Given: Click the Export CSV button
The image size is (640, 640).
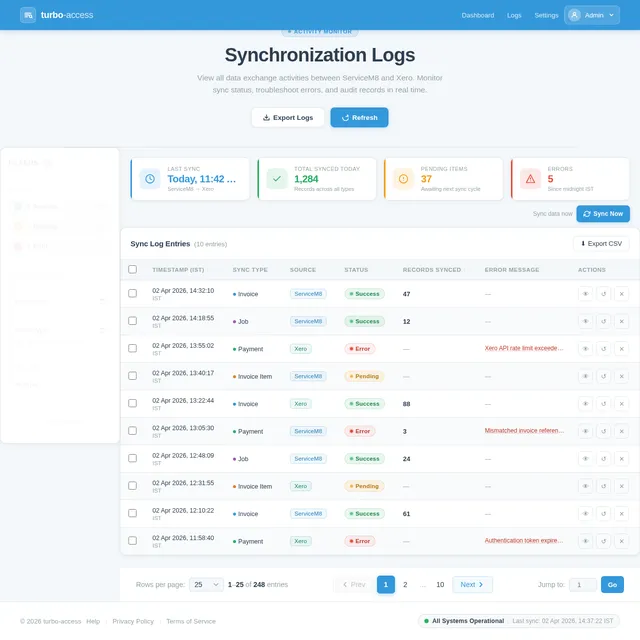Looking at the screenshot, I should [601, 243].
